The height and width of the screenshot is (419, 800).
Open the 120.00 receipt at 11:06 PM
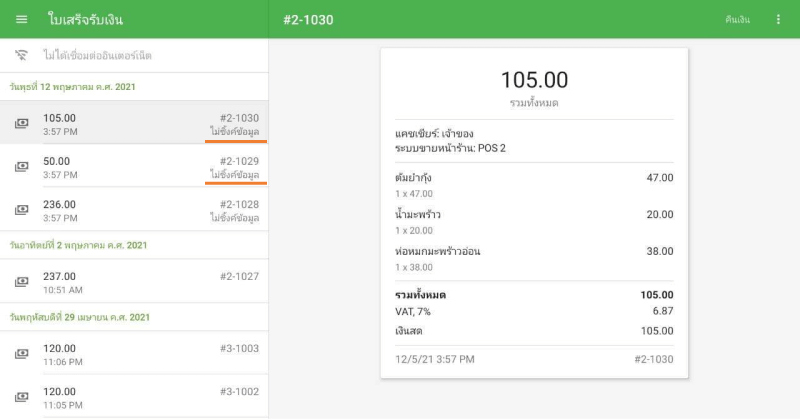point(134,353)
